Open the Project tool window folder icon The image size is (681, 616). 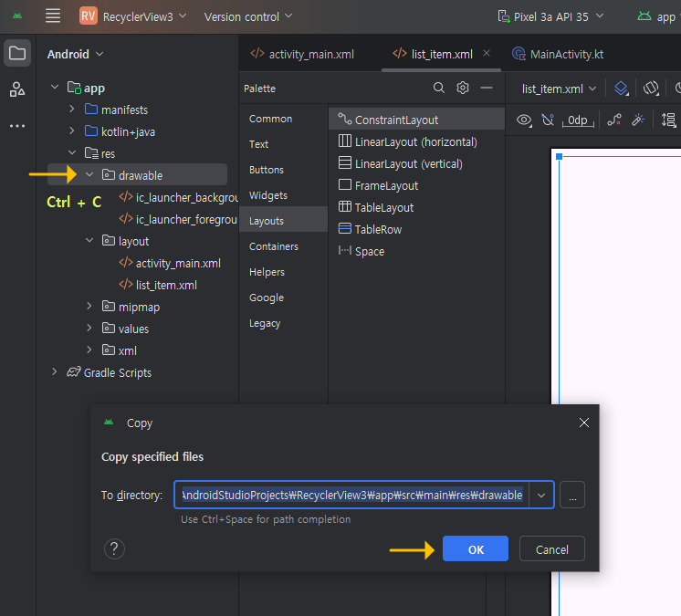click(17, 54)
